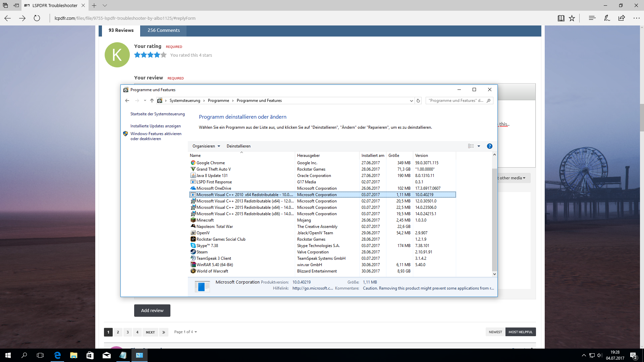Select the 93 Reviews tab
Viewport: 644px width, 362px height.
coord(121,30)
